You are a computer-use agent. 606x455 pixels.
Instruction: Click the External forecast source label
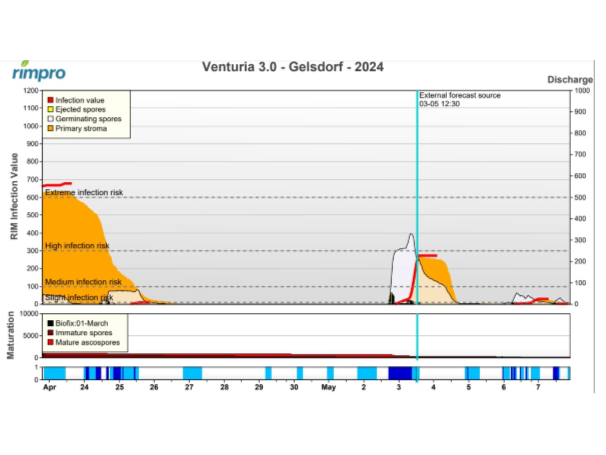tap(460, 95)
